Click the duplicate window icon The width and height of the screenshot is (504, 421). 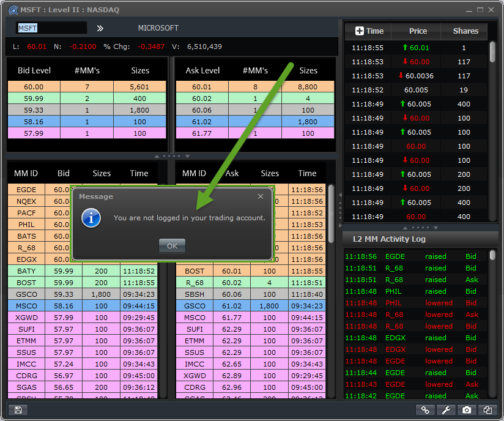[487, 410]
